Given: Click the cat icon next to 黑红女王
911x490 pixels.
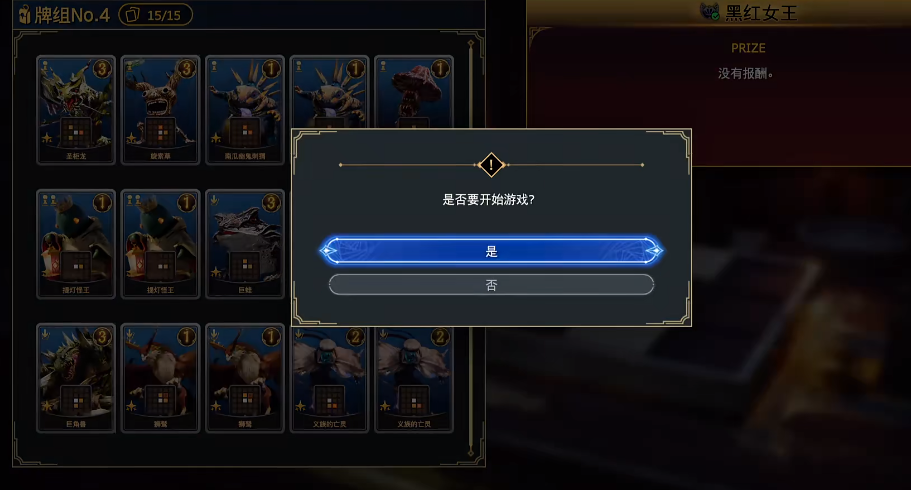Looking at the screenshot, I should [x=709, y=12].
